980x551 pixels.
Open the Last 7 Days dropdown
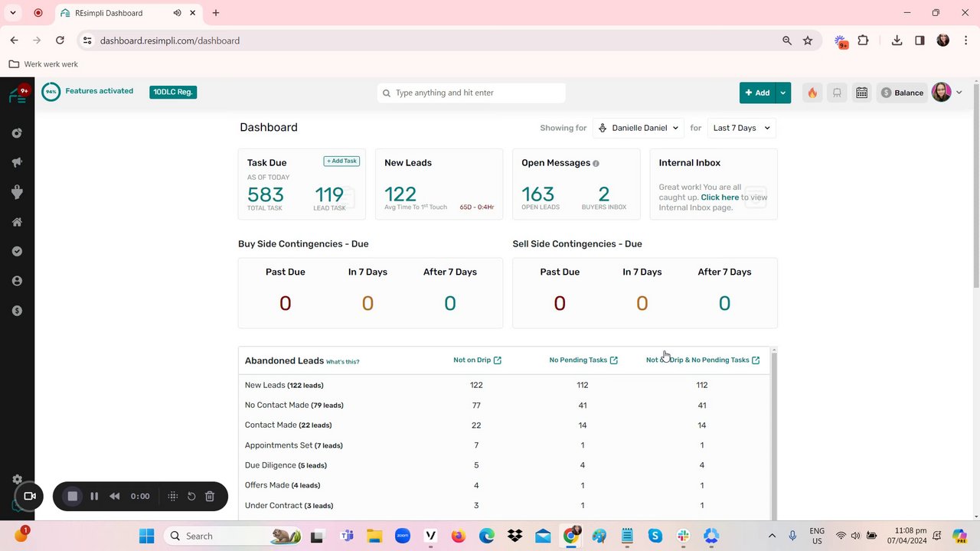pyautogui.click(x=741, y=128)
